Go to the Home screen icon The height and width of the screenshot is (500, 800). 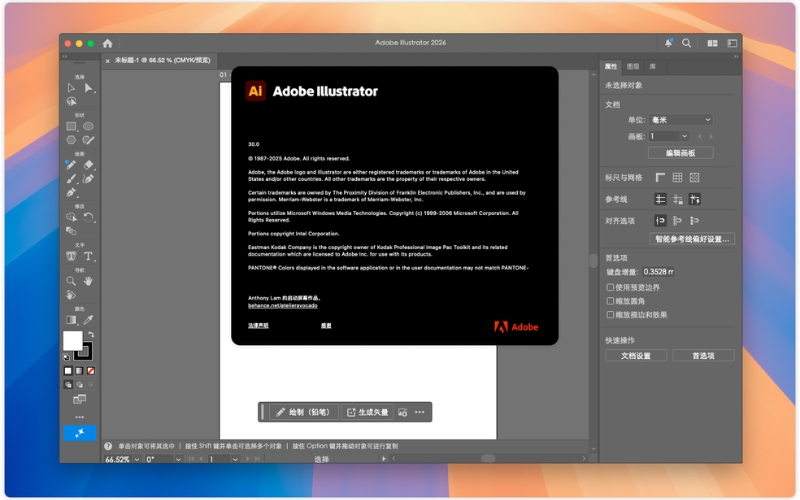[107, 43]
